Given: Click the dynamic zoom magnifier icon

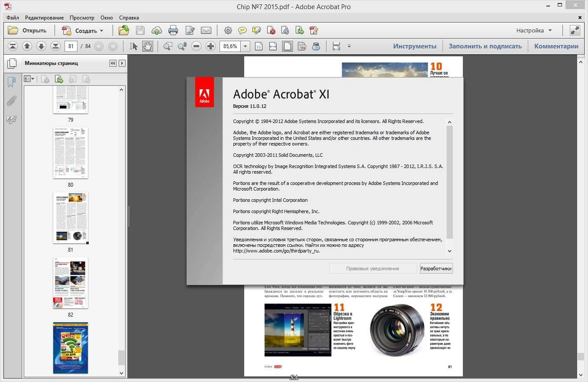Looking at the screenshot, I should click(x=182, y=46).
